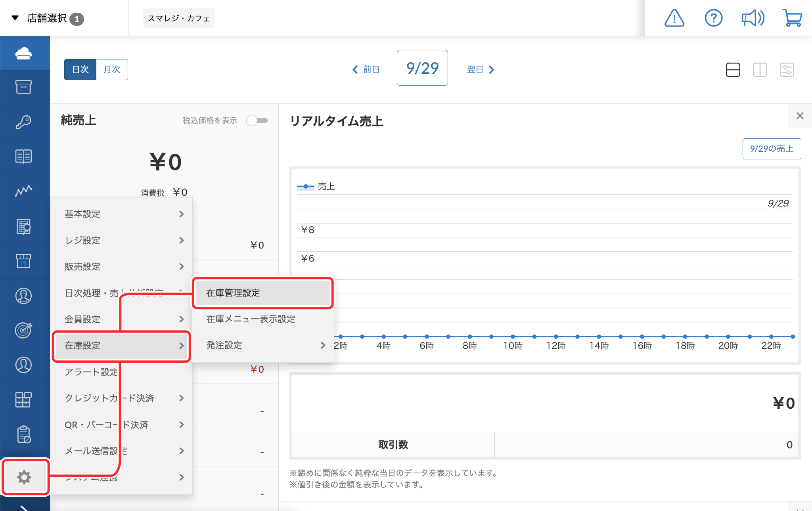The height and width of the screenshot is (511, 812).
Task: Open the storefront icon in the sidebar
Action: pos(24,261)
